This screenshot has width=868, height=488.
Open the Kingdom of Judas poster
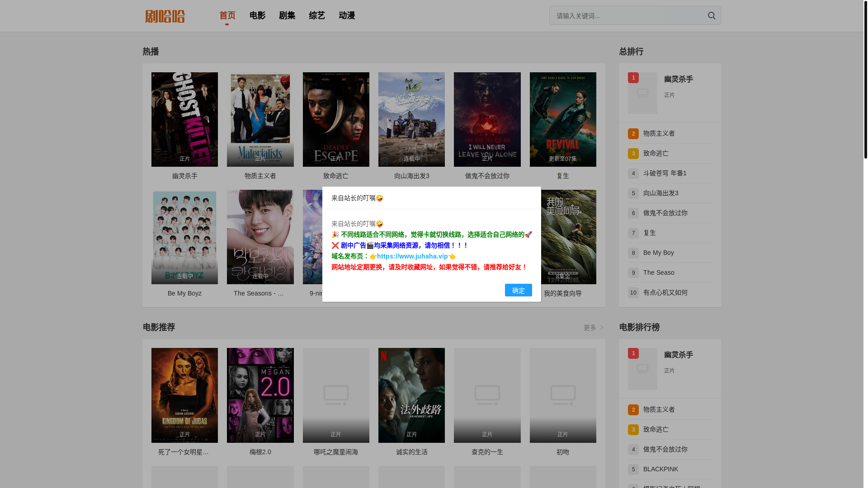(x=184, y=395)
